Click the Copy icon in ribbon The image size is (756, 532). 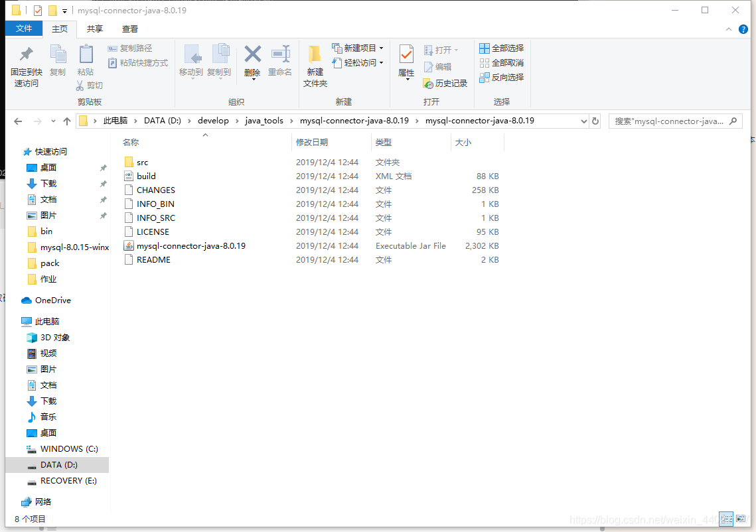click(58, 54)
